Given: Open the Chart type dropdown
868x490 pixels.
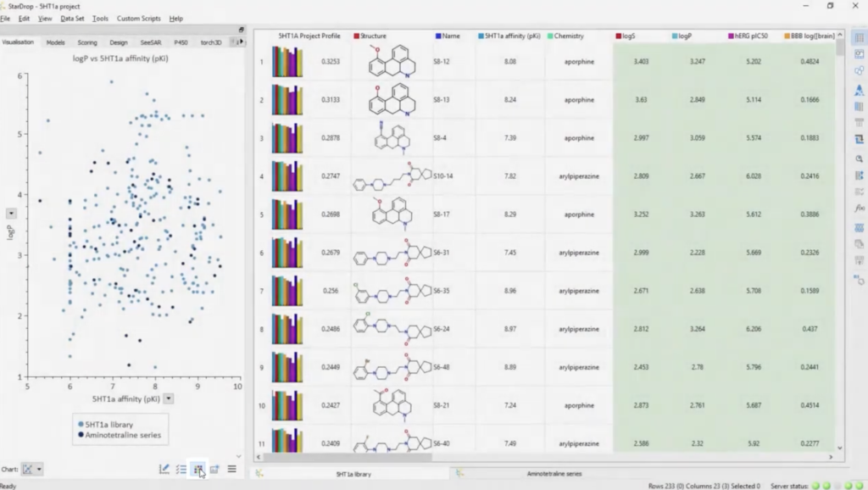Looking at the screenshot, I should (x=34, y=469).
